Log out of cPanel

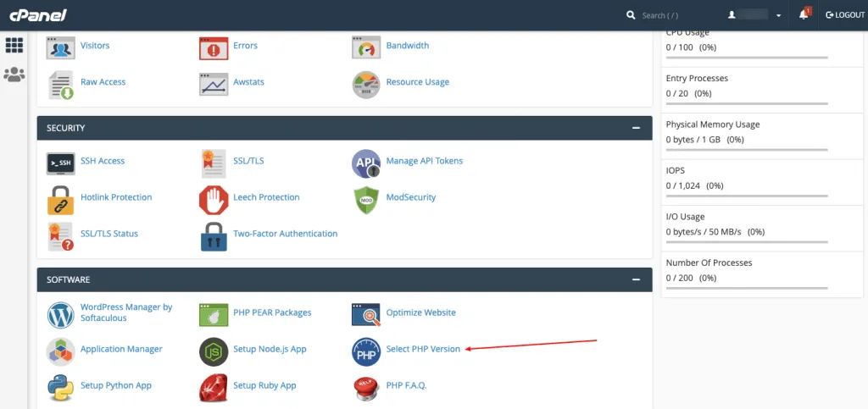[845, 15]
